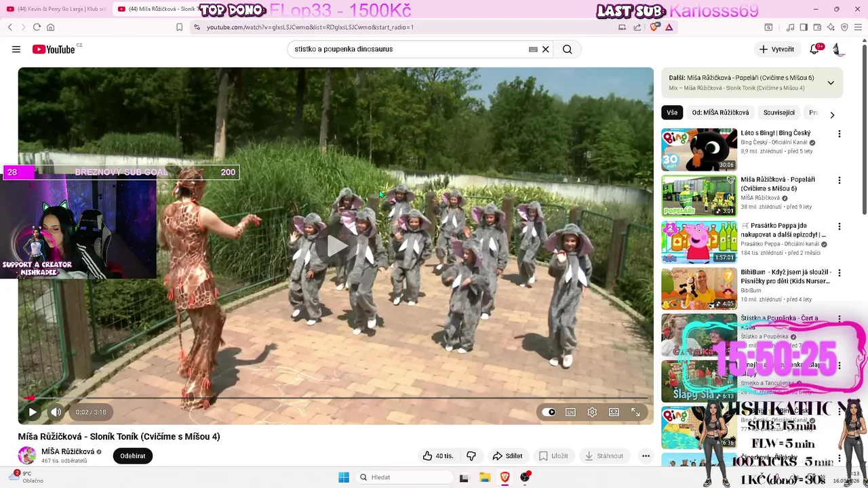
Task: Open YouTube notifications bell
Action: [815, 49]
